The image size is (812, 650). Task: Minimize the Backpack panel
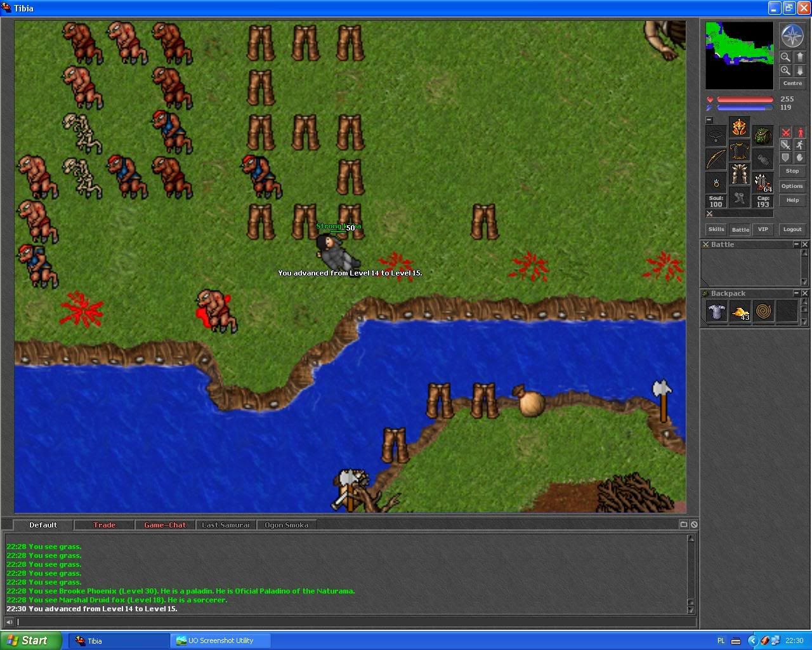(796, 293)
